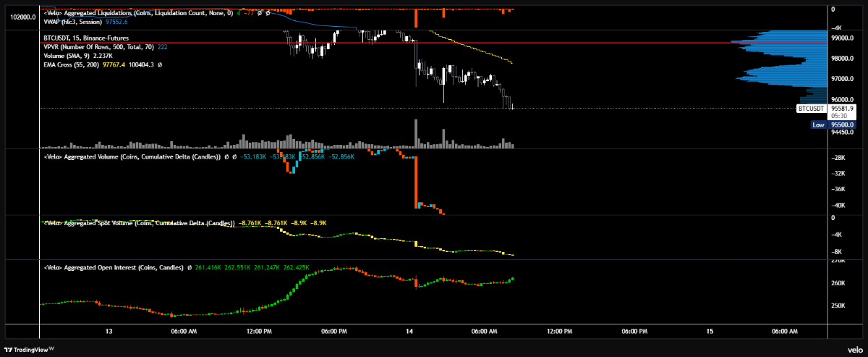Click the 12:00 PM label after date 14

pyautogui.click(x=558, y=331)
